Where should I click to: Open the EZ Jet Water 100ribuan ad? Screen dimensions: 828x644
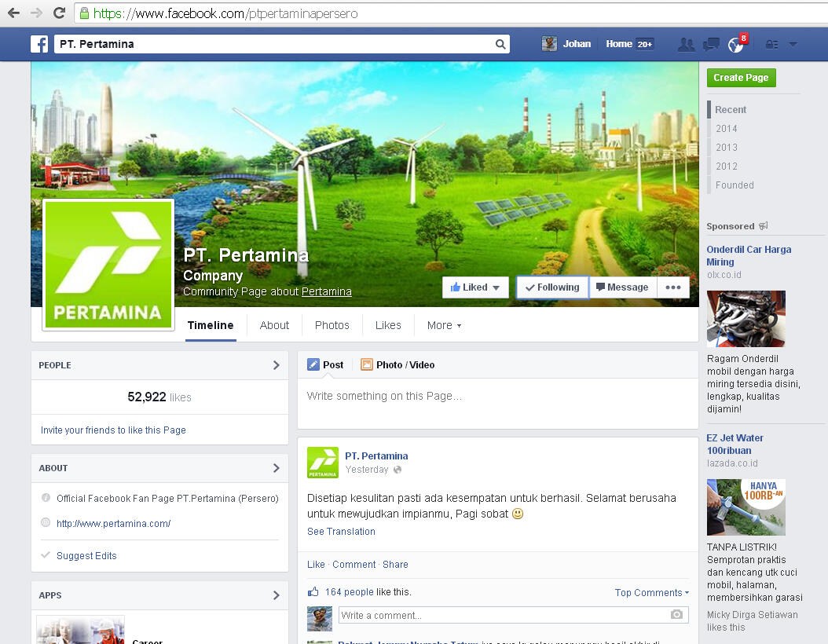point(735,444)
